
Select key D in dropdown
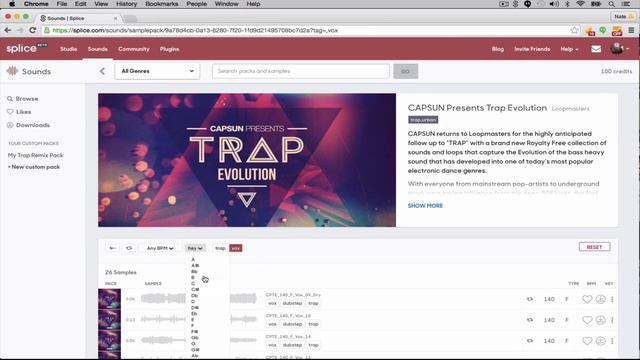pos(193,302)
